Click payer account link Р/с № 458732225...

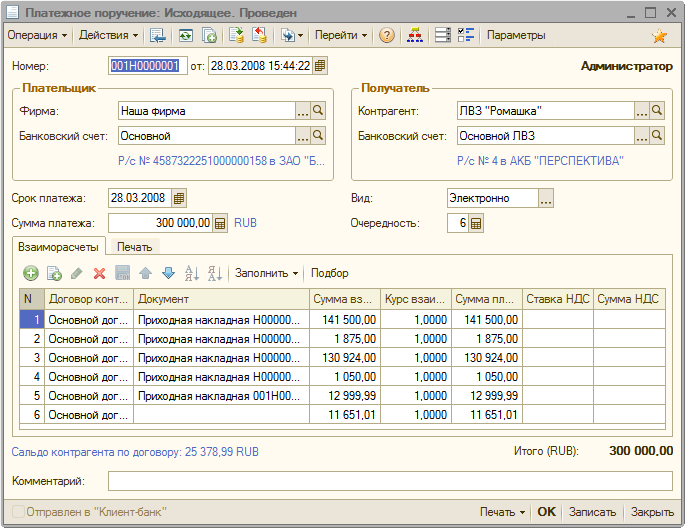221,161
